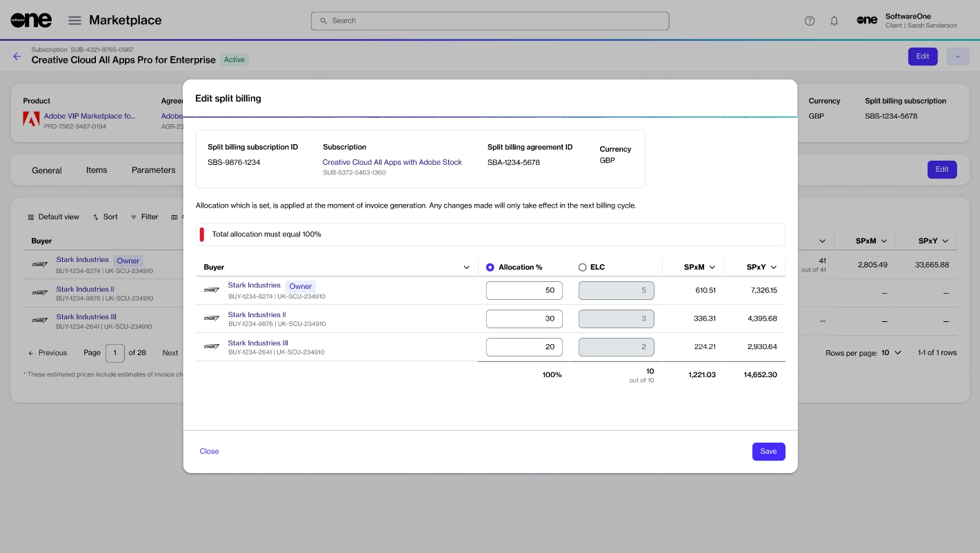Screen dimensions: 980x553
Task: Click the Adobe product logo icon
Action: tap(31, 119)
